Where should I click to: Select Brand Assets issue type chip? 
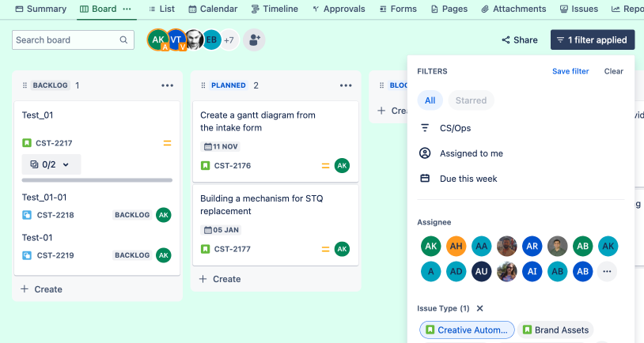(555, 330)
